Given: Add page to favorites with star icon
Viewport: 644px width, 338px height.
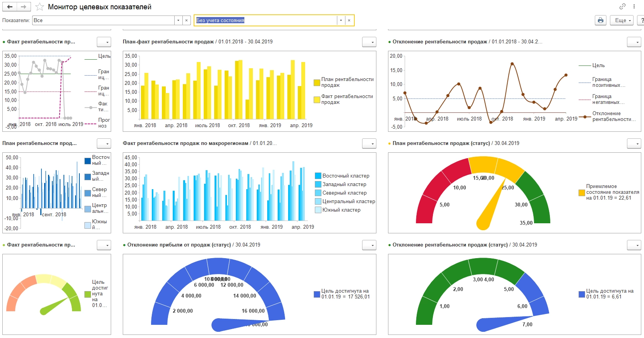Looking at the screenshot, I should (39, 7).
